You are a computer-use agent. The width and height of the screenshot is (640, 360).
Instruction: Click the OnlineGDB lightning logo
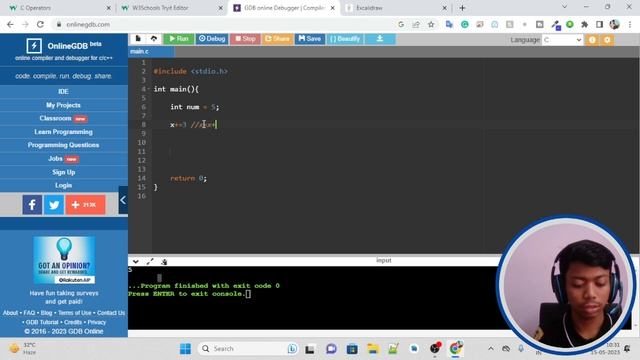point(34,46)
